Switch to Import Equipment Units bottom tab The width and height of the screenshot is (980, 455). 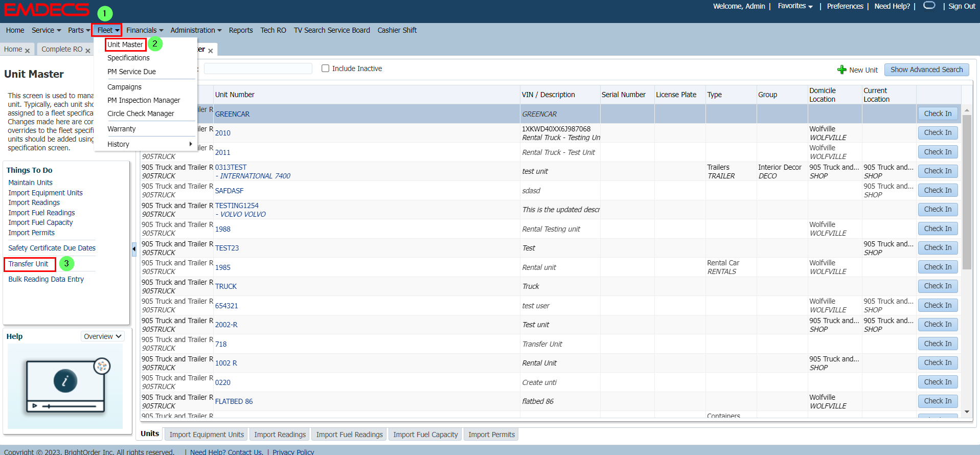[x=207, y=435]
